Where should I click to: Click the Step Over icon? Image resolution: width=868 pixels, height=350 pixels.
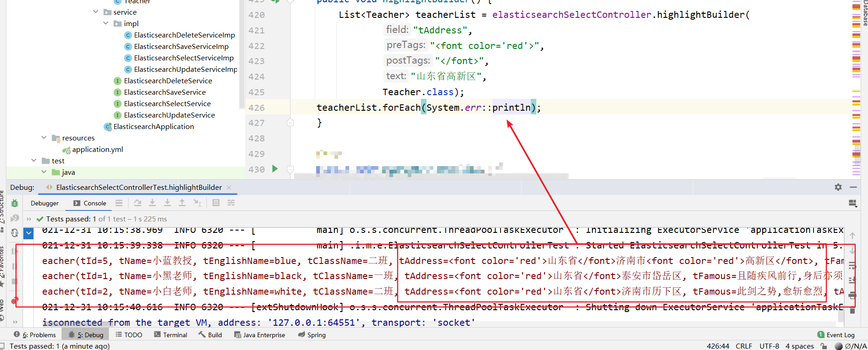click(137, 203)
